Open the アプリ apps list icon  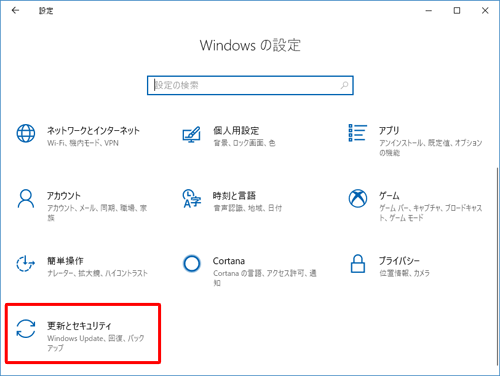[x=358, y=133]
